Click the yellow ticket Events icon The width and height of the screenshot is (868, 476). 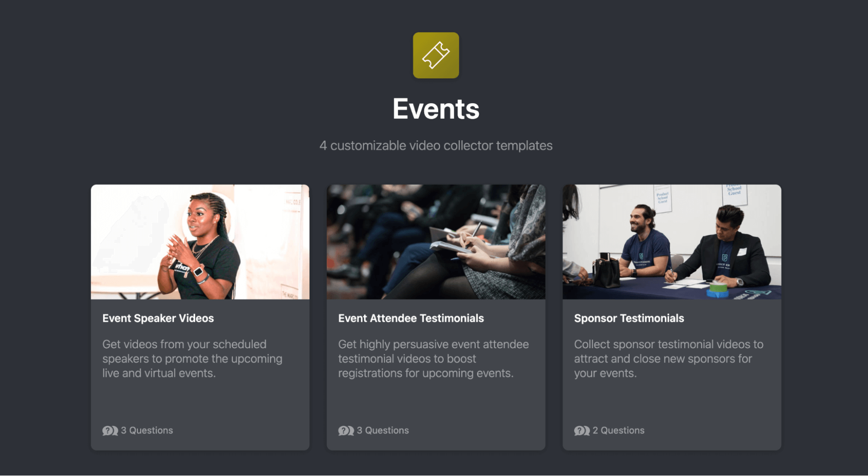tap(435, 55)
